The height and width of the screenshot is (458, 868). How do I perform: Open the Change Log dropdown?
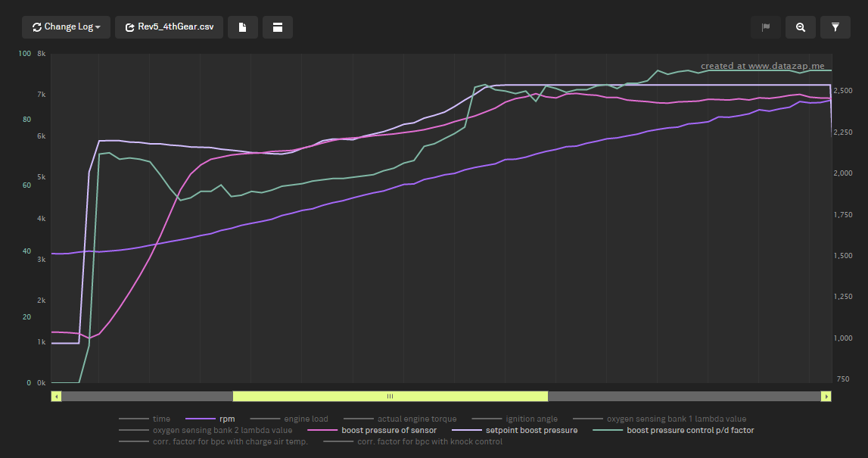pos(66,27)
